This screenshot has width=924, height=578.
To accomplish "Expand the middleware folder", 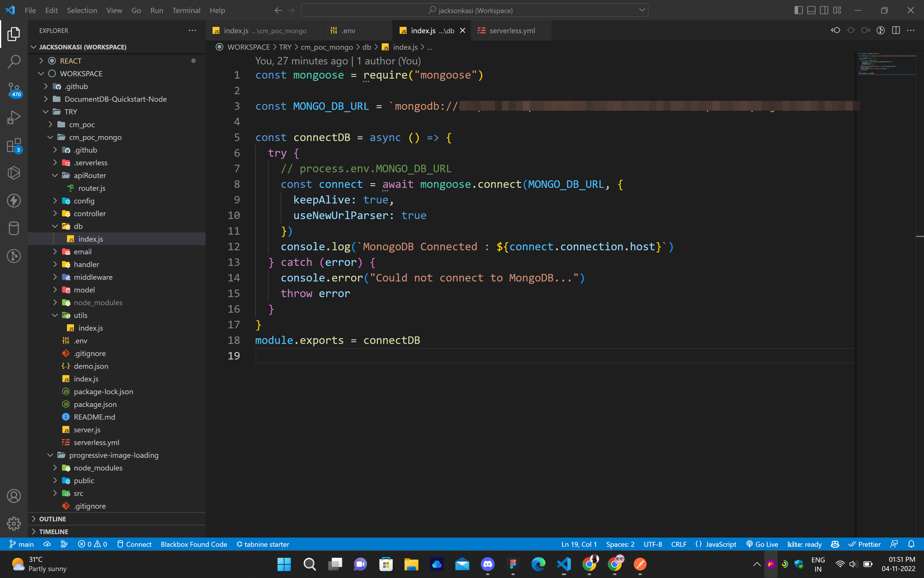I will [x=116, y=277].
